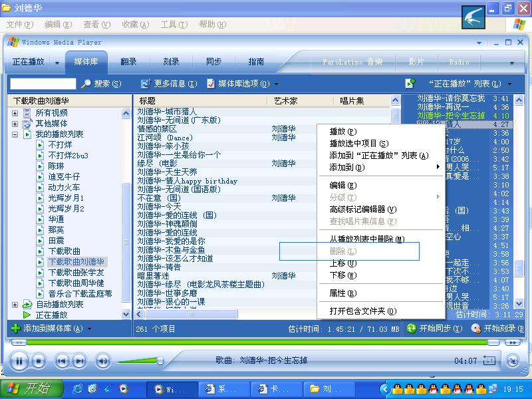Mute the player sound
This screenshot has width=532, height=399.
(x=103, y=361)
